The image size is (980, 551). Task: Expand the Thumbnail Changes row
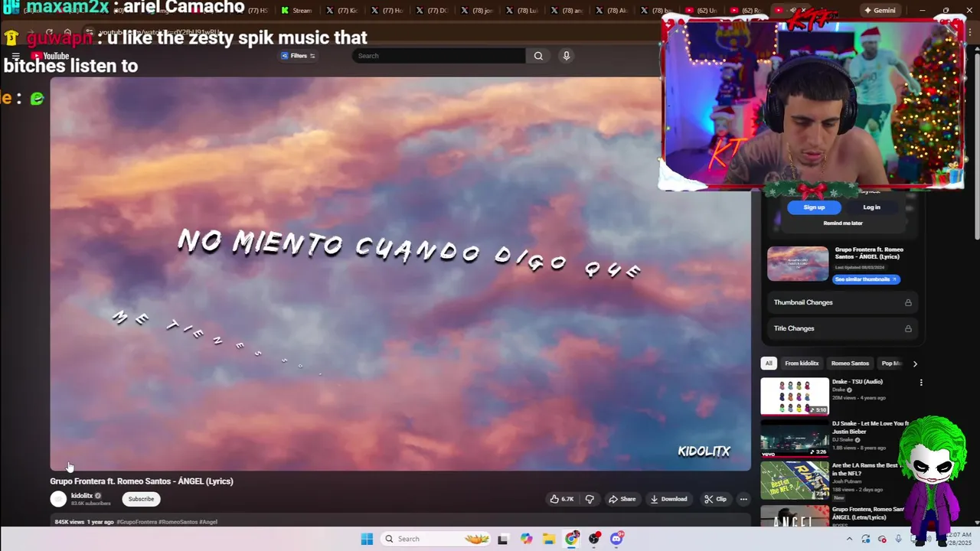click(843, 302)
